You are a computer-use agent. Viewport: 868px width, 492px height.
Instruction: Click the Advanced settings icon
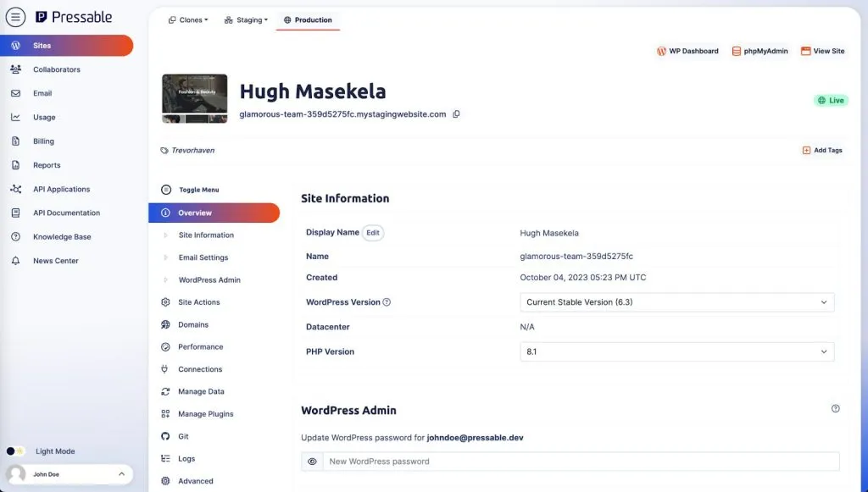(165, 481)
